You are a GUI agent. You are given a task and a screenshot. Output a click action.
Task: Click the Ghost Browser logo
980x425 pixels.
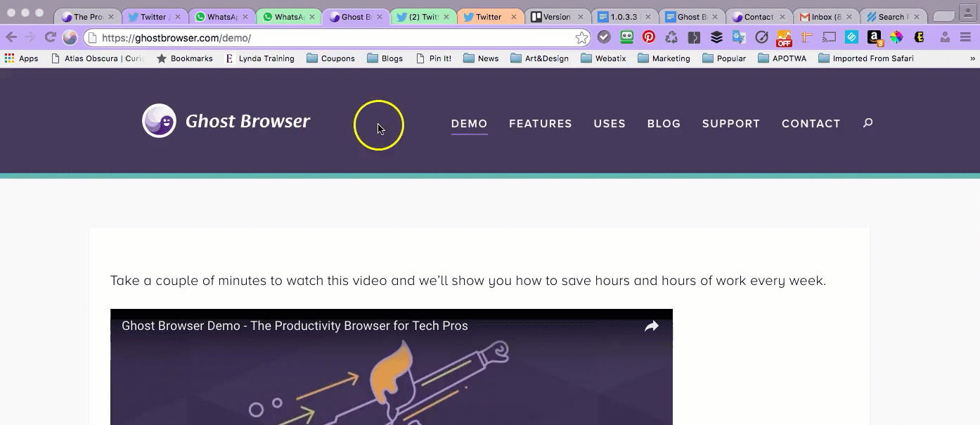[226, 121]
